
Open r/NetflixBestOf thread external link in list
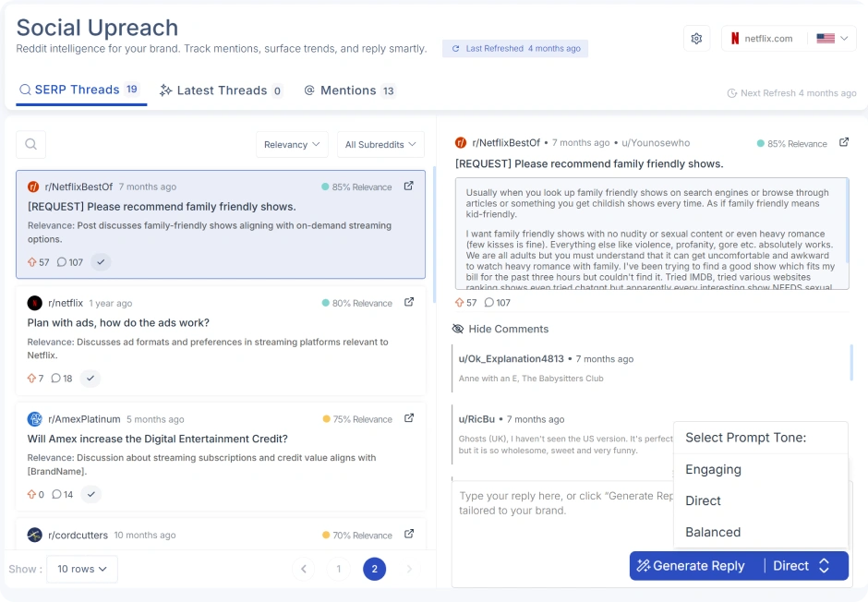408,186
